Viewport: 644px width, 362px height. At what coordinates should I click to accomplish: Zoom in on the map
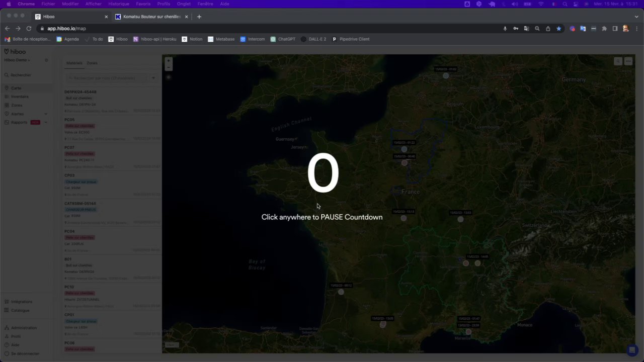[169, 60]
